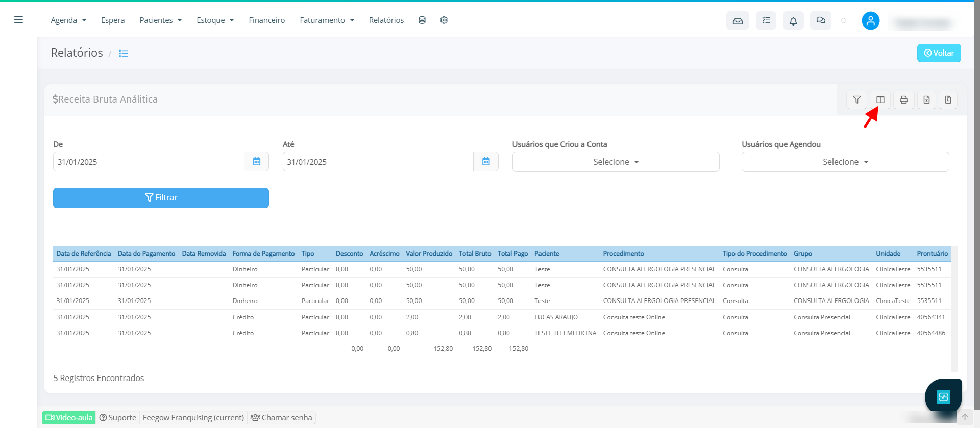Export report to document file
The height and width of the screenshot is (428, 980).
pos(948,99)
